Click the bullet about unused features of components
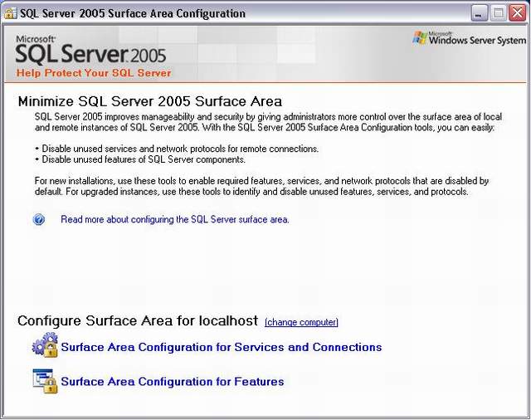 140,159
